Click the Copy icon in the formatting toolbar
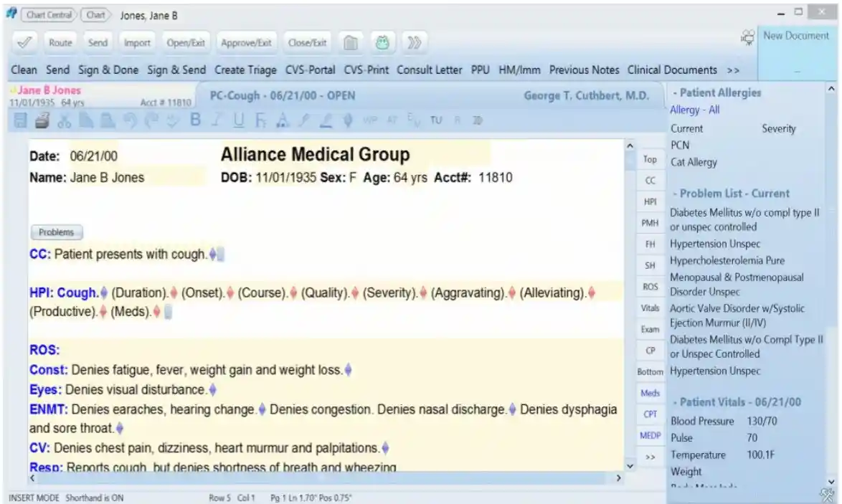The height and width of the screenshot is (504, 842). (x=86, y=120)
